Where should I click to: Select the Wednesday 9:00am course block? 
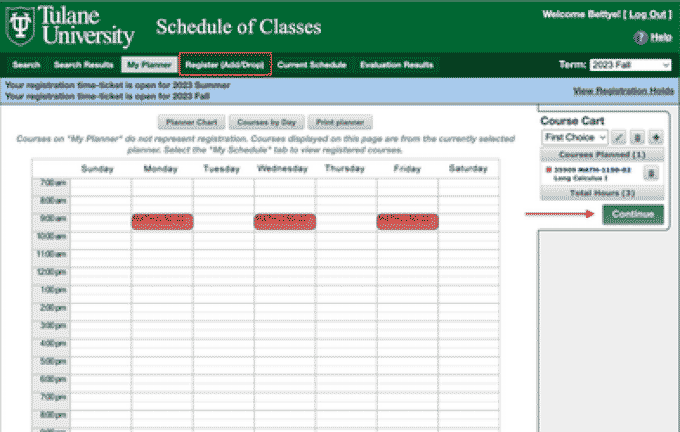click(285, 221)
